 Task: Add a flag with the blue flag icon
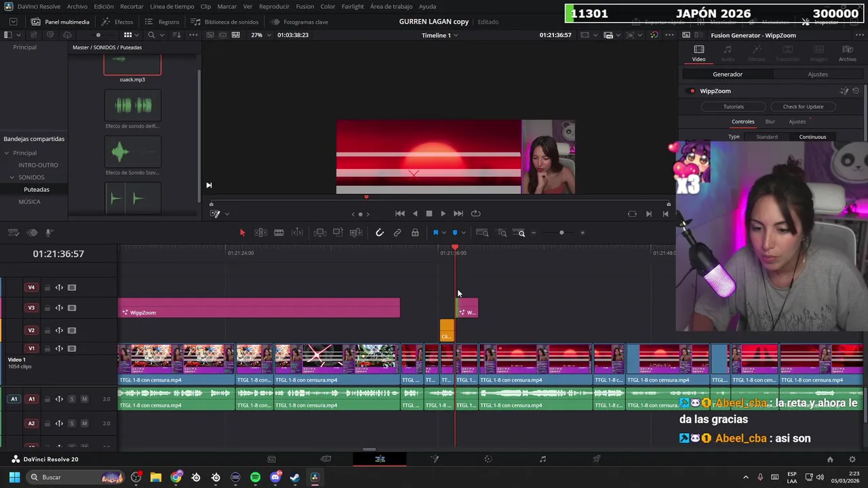tap(435, 232)
